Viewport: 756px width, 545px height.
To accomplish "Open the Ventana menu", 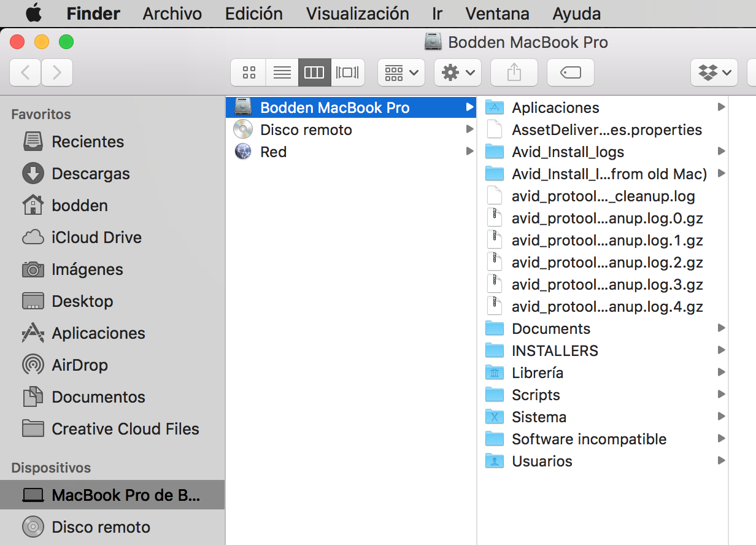I will [498, 13].
